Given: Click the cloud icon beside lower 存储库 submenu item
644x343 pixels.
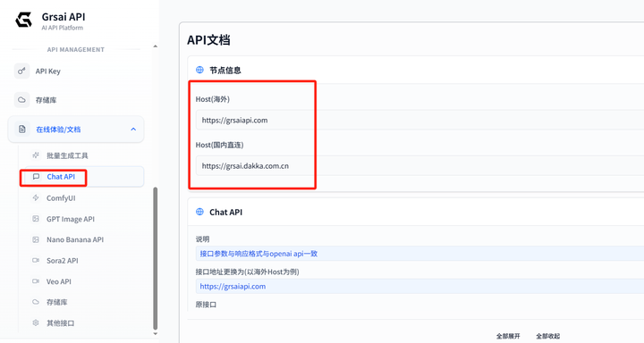Looking at the screenshot, I should [x=36, y=302].
